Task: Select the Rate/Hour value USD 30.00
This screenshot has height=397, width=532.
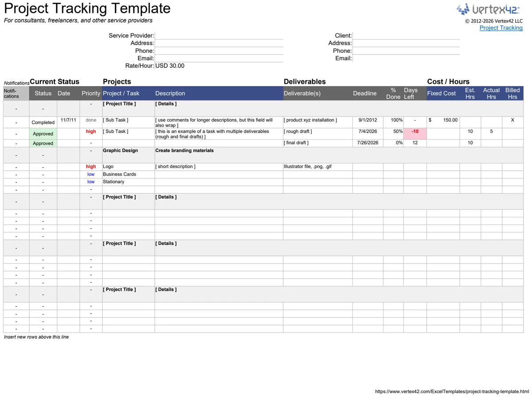Action: (x=170, y=66)
